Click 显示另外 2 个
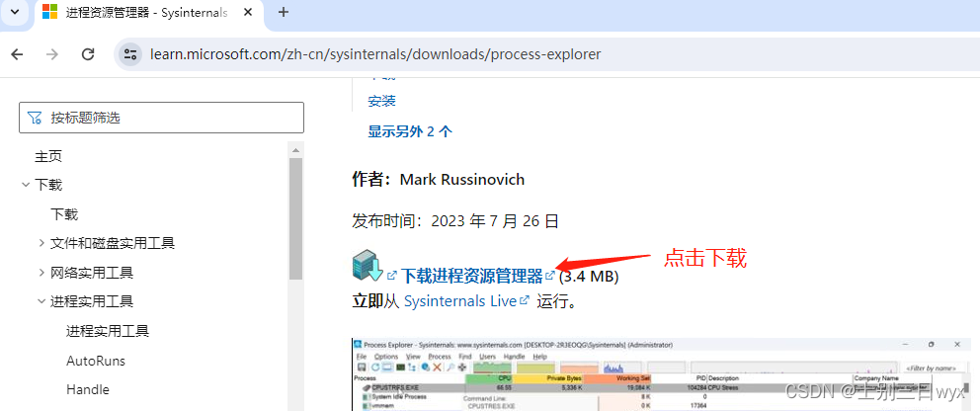 click(410, 131)
